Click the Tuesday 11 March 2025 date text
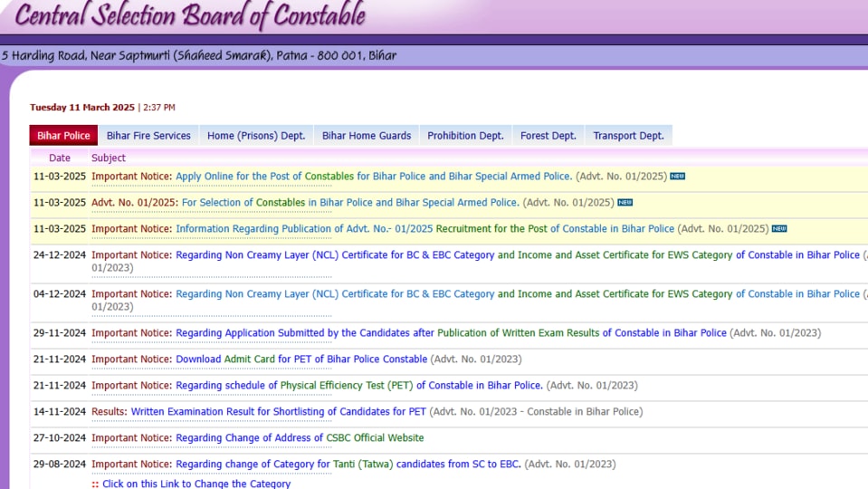This screenshot has width=868, height=489. pos(82,108)
